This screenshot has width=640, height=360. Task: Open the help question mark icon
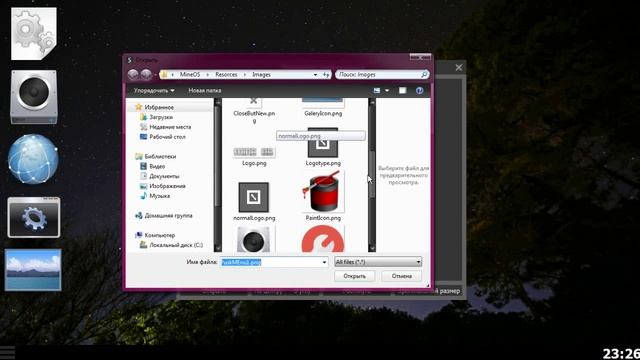pos(420,91)
